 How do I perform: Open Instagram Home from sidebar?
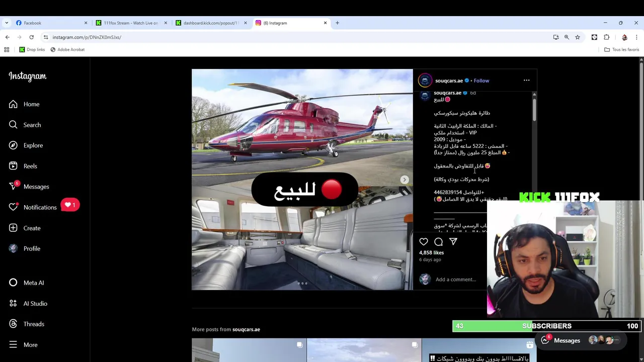[x=24, y=104]
